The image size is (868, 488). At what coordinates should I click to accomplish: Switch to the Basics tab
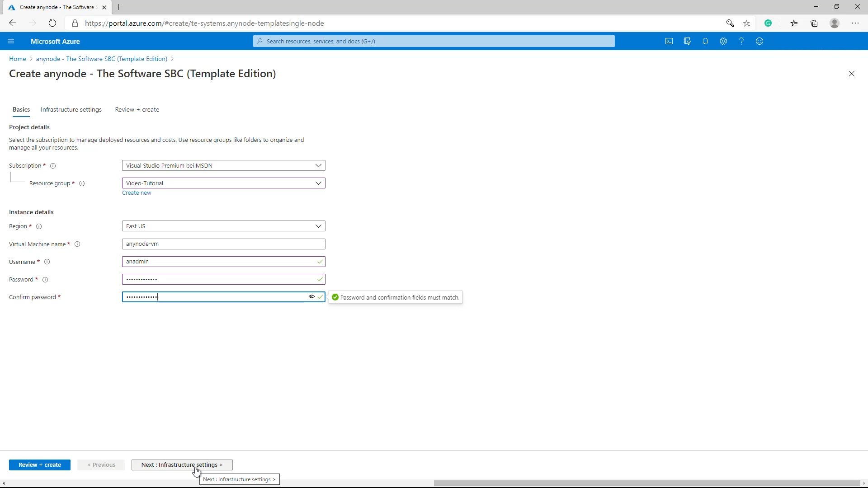coord(21,110)
